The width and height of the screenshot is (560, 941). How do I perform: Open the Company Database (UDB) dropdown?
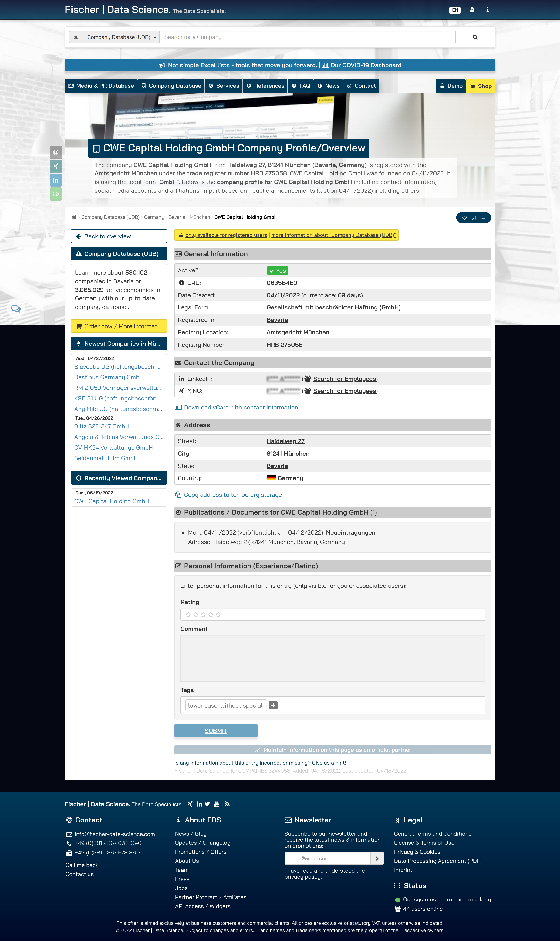(121, 37)
